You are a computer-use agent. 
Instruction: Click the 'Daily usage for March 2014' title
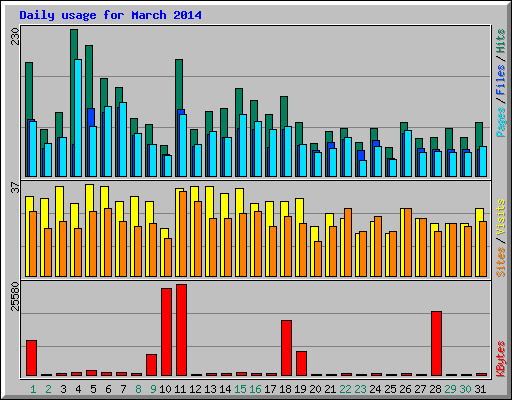click(110, 15)
